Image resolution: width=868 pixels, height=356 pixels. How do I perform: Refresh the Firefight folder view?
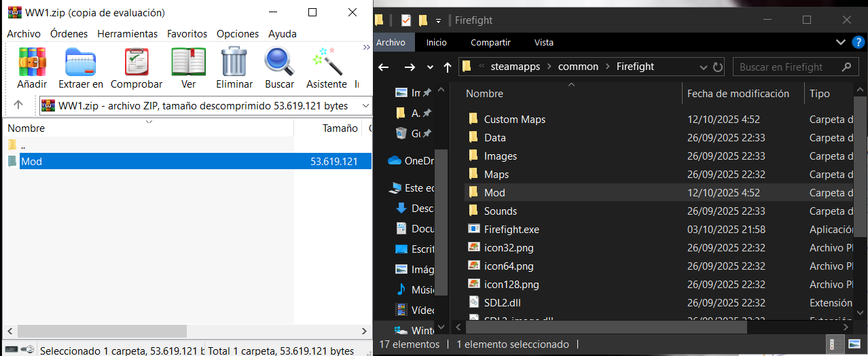(718, 67)
